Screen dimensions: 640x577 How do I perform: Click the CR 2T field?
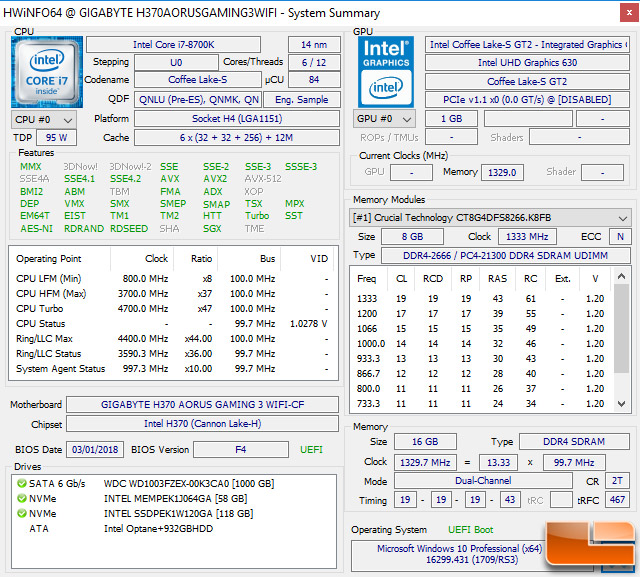pos(617,481)
